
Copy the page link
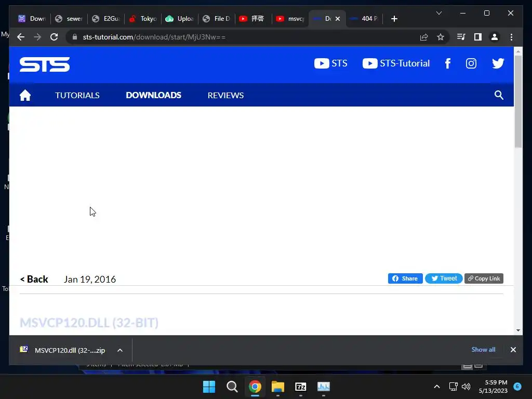click(x=484, y=278)
